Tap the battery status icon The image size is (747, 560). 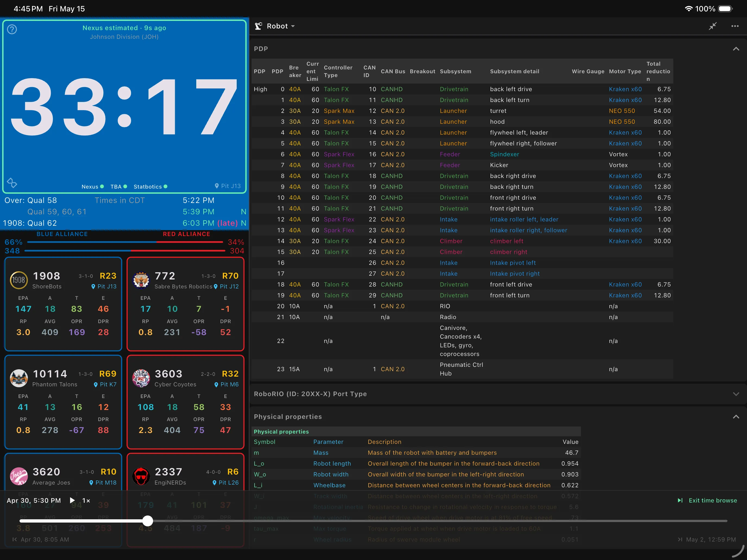click(725, 9)
